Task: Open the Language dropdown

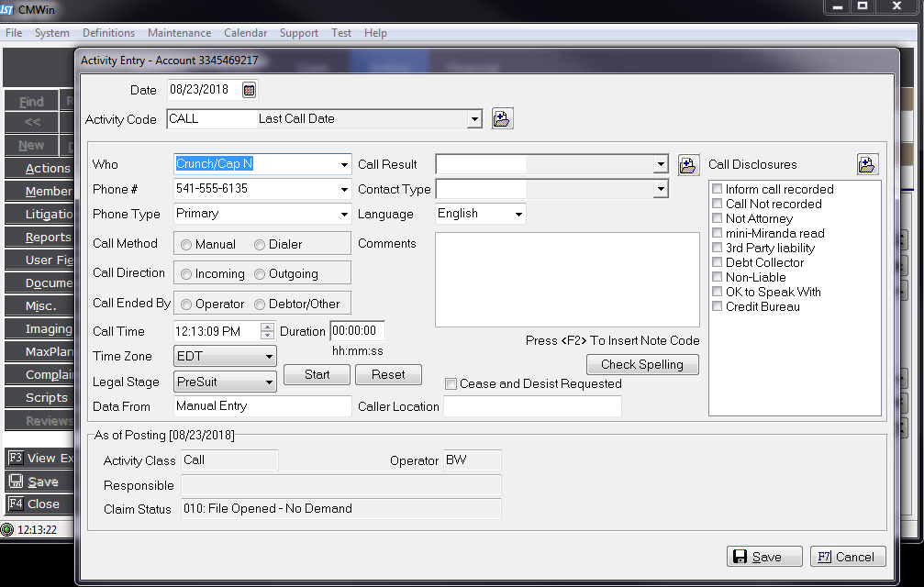Action: [x=518, y=215]
